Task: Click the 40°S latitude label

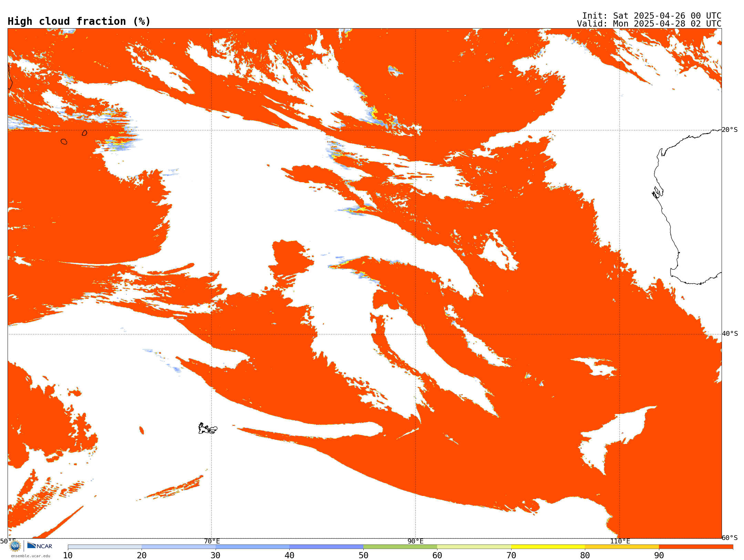Action: 730,334
